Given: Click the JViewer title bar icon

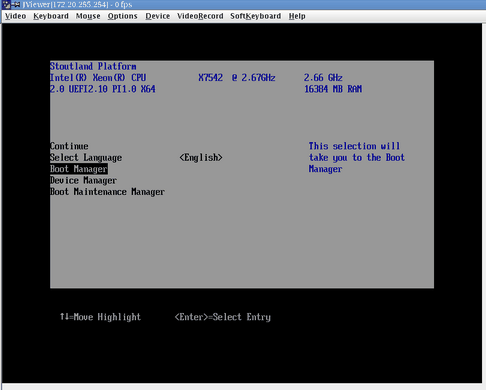Looking at the screenshot, I should [x=6, y=4].
